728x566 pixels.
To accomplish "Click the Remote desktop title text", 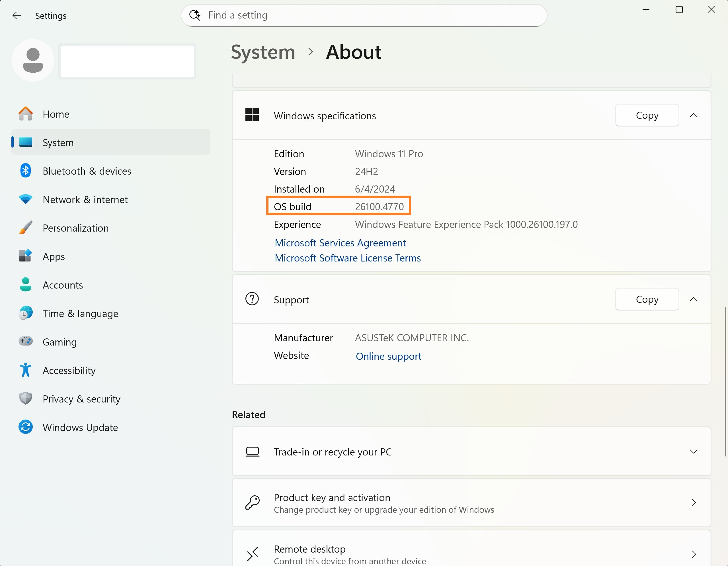I will [309, 549].
